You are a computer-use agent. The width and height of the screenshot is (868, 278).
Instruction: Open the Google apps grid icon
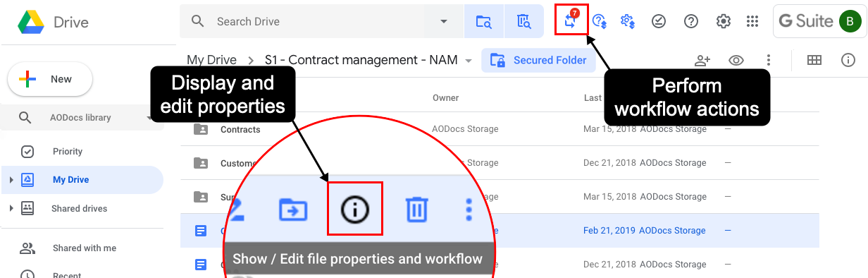pyautogui.click(x=752, y=21)
